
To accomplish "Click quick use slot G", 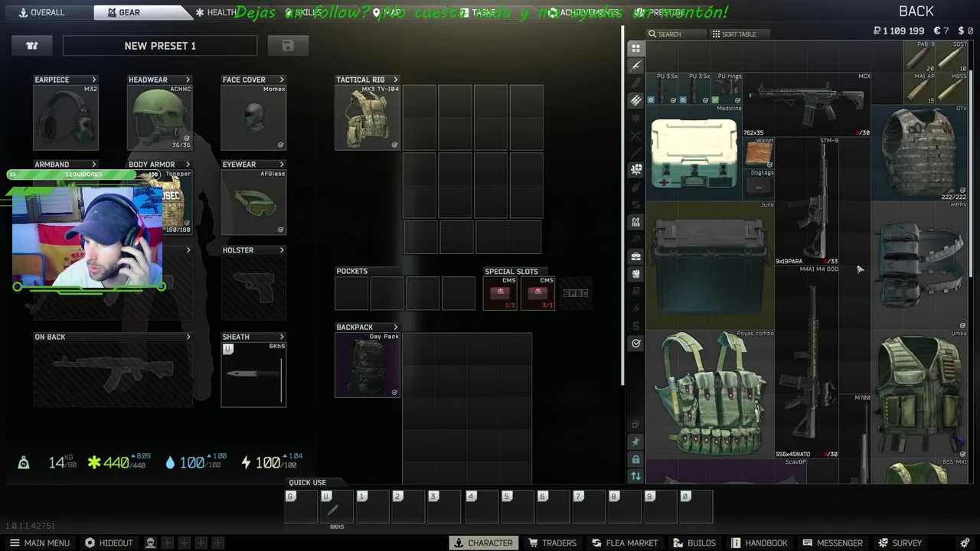I will click(301, 506).
